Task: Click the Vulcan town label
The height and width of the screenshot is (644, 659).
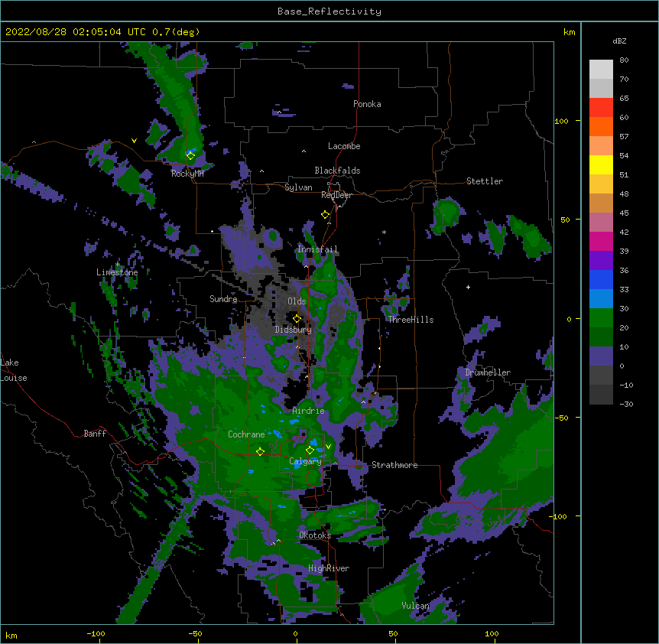Action: (x=416, y=606)
